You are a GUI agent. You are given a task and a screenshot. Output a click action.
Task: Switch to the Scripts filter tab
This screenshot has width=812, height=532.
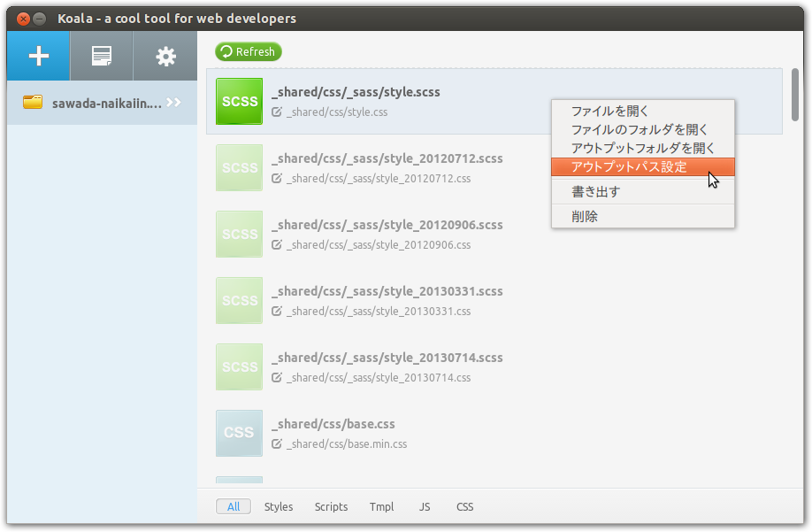(x=331, y=506)
